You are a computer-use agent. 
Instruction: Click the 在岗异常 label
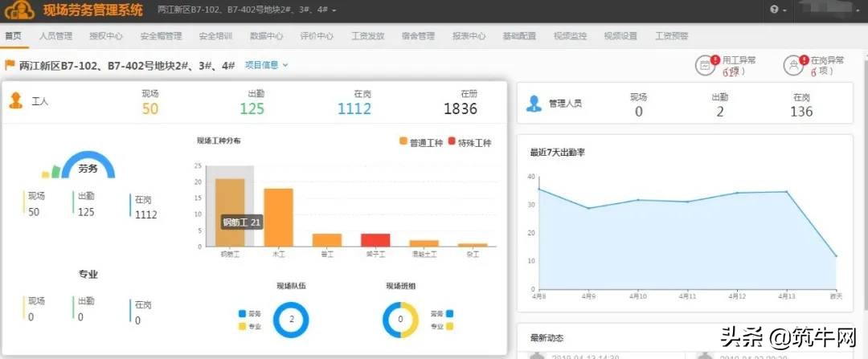pos(827,59)
